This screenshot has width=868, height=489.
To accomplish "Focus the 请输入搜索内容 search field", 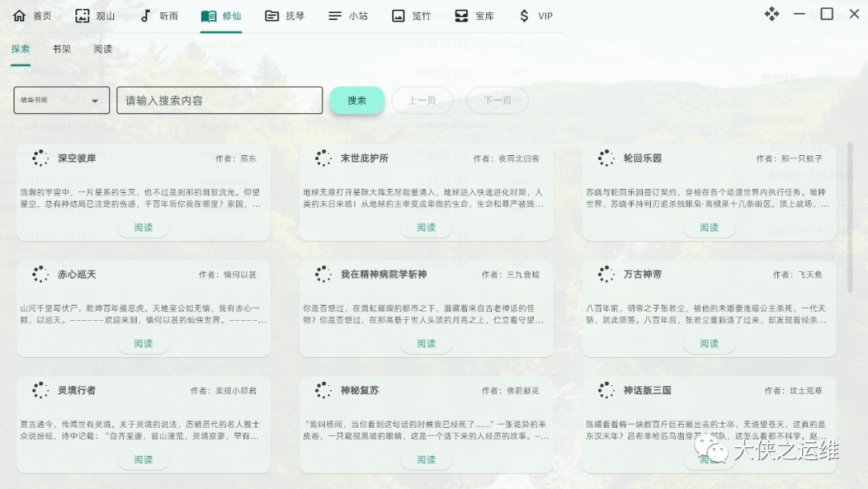I will point(219,101).
